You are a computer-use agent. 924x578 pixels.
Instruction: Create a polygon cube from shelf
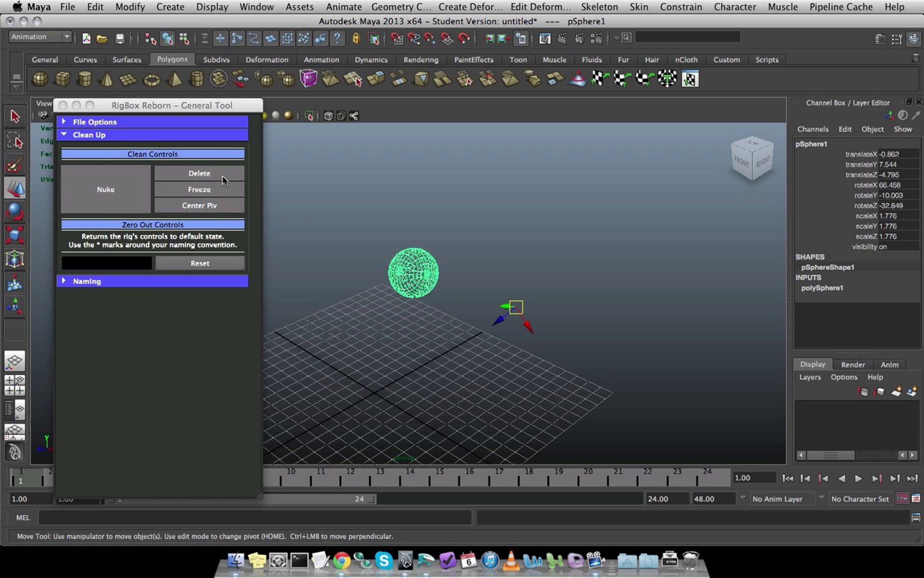[x=62, y=79]
